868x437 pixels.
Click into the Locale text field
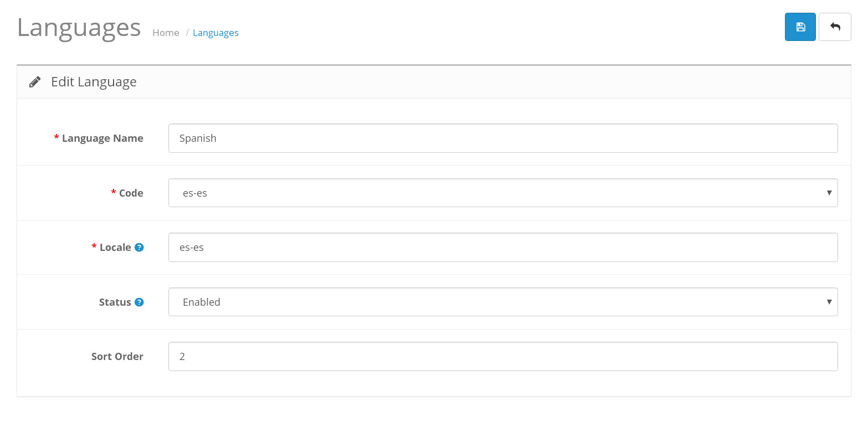pos(502,248)
